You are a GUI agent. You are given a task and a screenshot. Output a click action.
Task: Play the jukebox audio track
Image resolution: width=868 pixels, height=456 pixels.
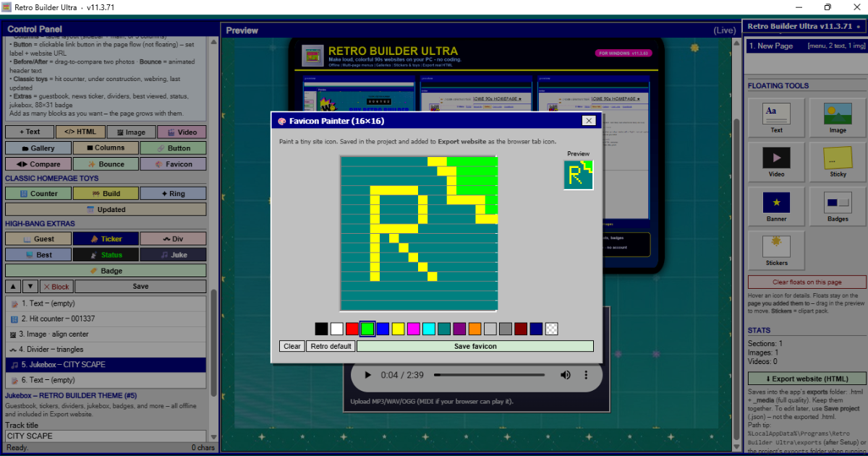click(368, 375)
